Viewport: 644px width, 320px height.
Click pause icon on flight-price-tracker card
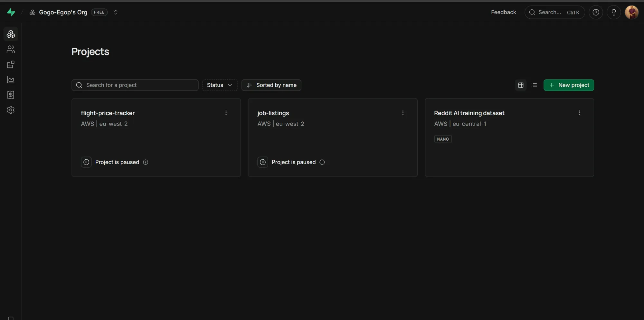click(x=86, y=162)
